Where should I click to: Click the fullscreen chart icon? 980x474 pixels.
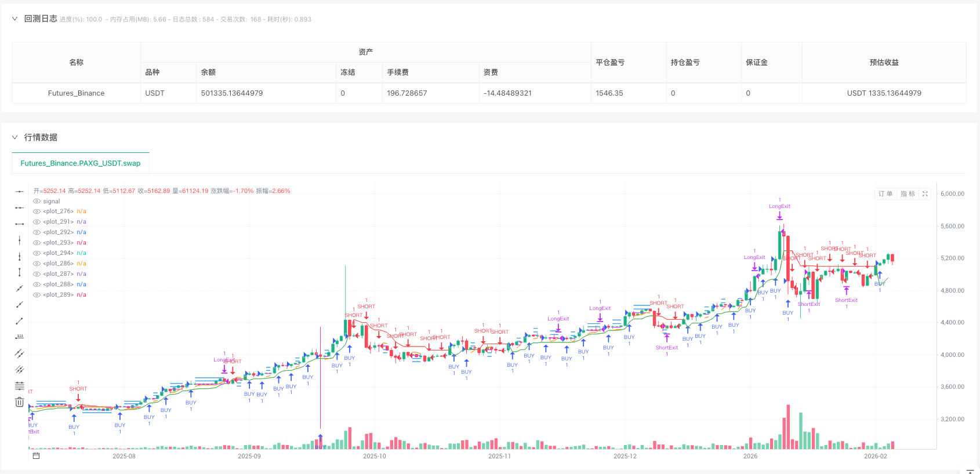tap(925, 194)
